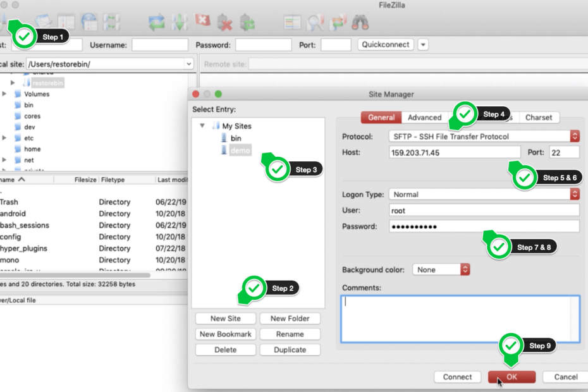Collapse the My Sites tree in Site Manager

pyautogui.click(x=202, y=126)
